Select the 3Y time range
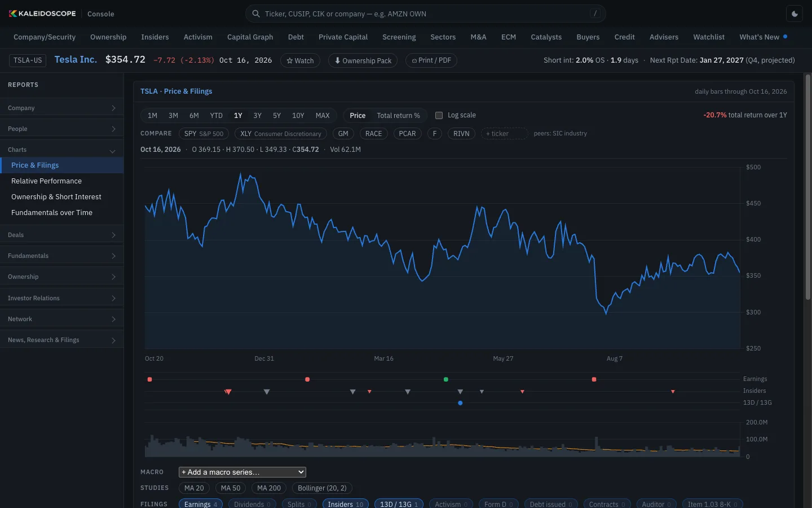Screen dimensions: 812x508 (x=257, y=115)
